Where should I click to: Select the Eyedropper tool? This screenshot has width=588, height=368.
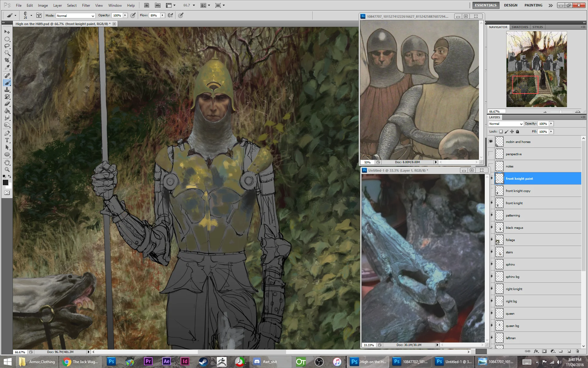(x=7, y=67)
